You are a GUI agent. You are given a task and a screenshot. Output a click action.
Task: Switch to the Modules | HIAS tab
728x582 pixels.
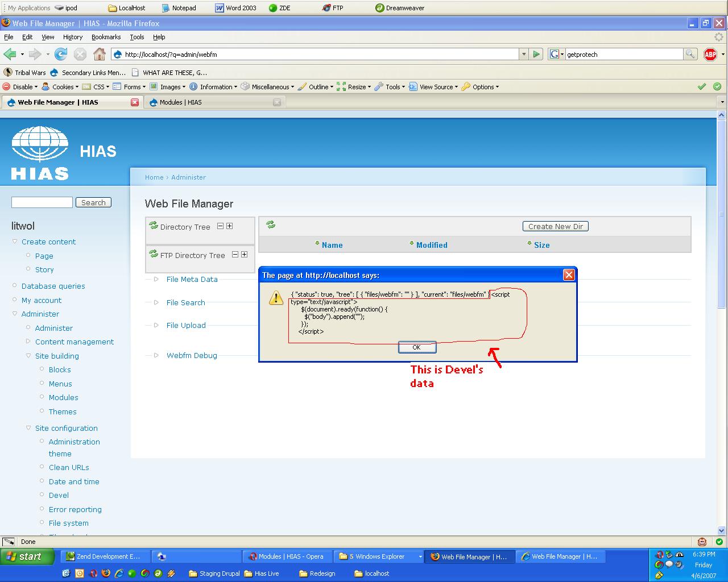click(x=213, y=102)
